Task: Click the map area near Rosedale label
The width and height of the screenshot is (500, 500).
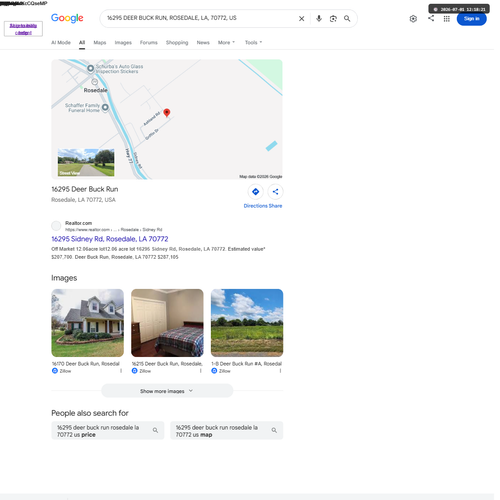Action: 95,90
